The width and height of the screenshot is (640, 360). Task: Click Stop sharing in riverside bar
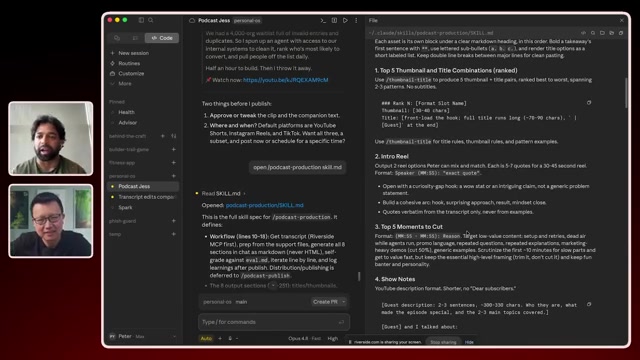[443, 342]
